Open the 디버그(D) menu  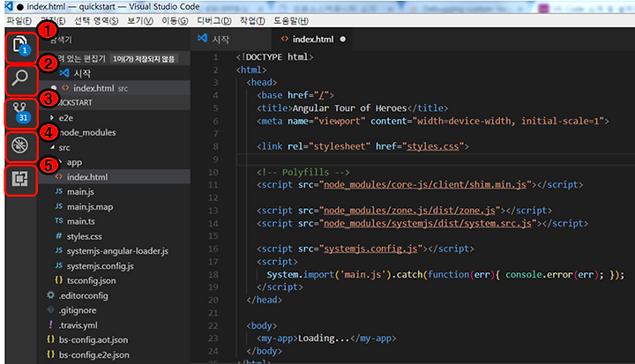click(x=214, y=20)
